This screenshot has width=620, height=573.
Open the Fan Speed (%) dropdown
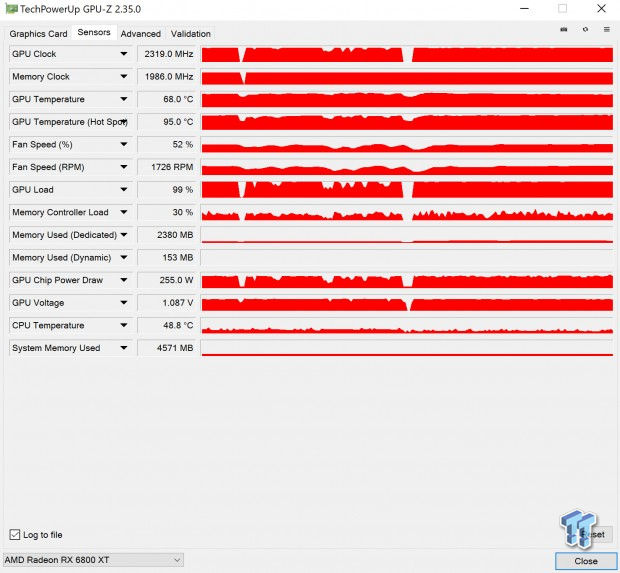124,144
